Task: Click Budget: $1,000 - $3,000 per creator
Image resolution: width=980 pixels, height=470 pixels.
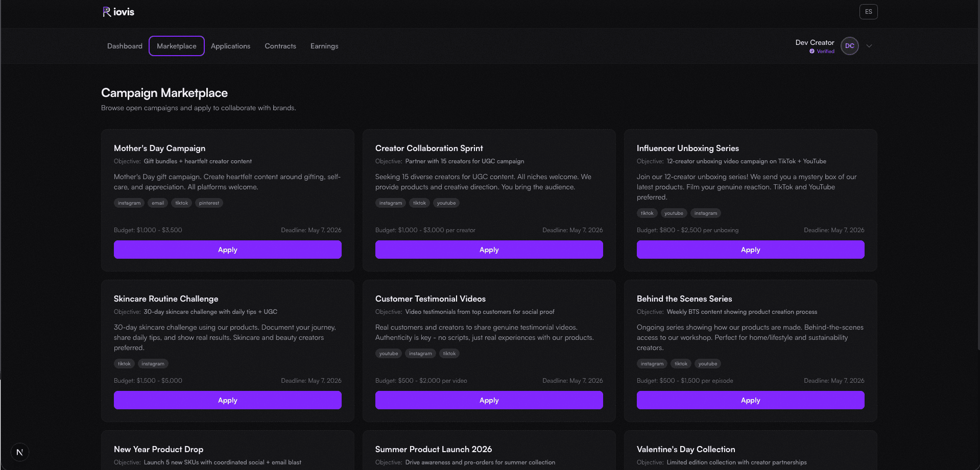Action: (425, 230)
